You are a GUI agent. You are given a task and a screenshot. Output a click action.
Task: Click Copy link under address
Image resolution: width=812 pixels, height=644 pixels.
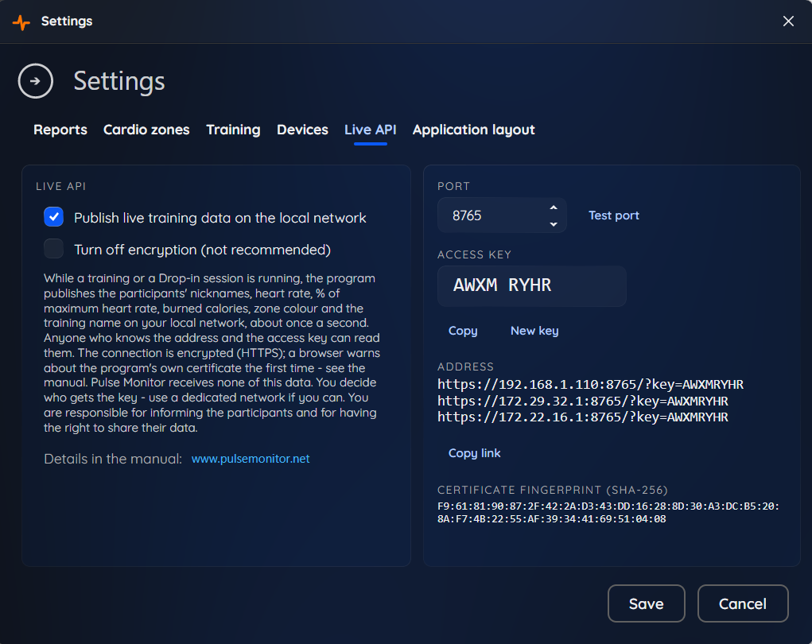[x=474, y=453]
